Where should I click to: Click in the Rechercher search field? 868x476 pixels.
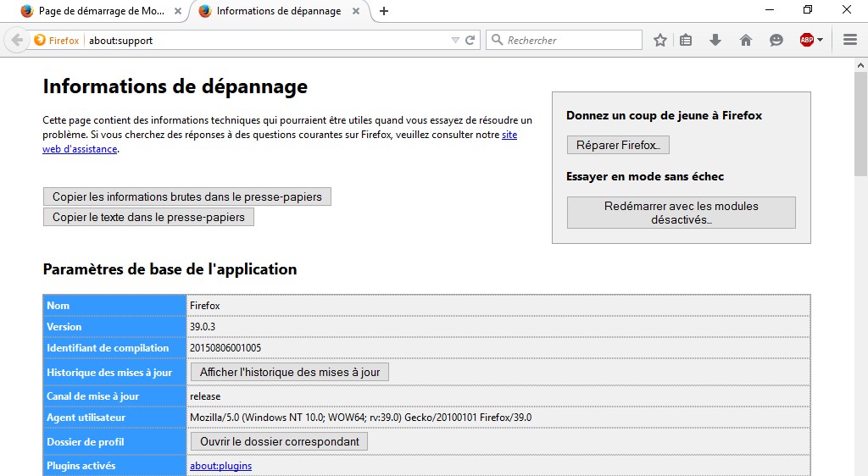coord(568,40)
